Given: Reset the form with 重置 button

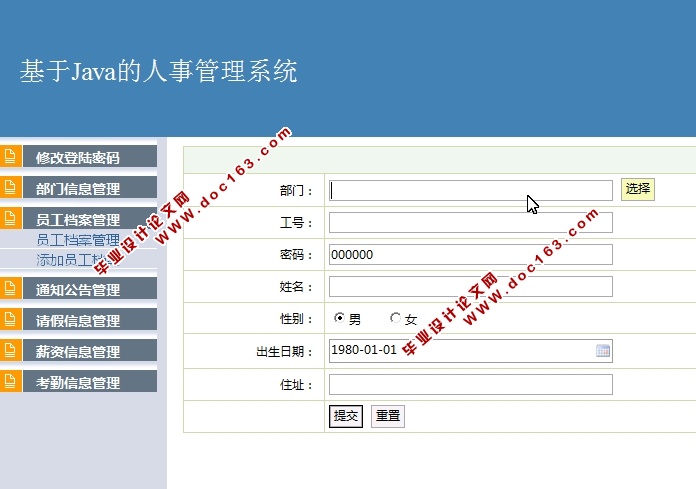Looking at the screenshot, I should (388, 416).
